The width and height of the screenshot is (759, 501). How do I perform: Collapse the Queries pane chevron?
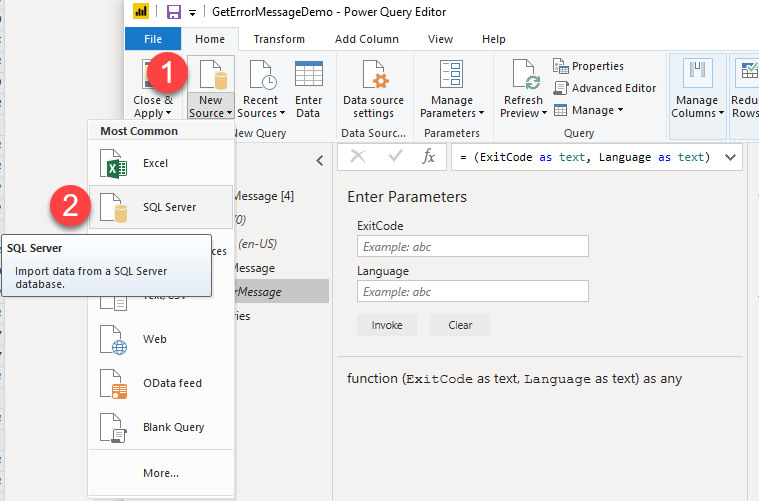pos(320,161)
